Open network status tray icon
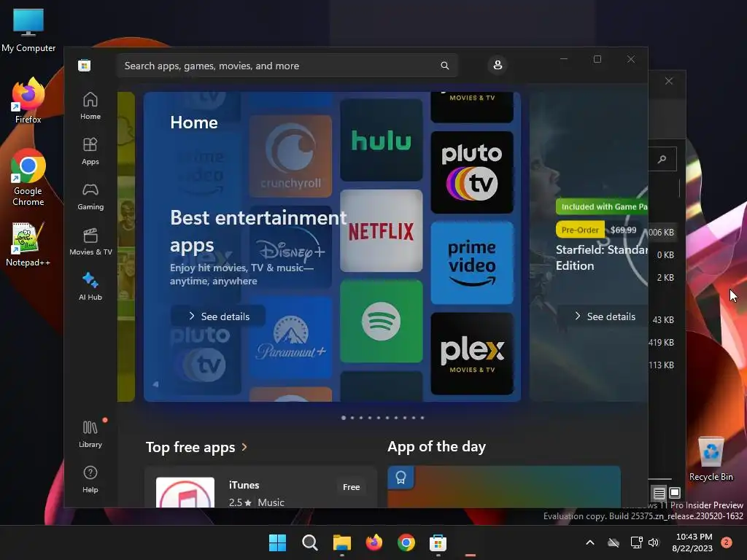747x560 pixels. (636, 542)
